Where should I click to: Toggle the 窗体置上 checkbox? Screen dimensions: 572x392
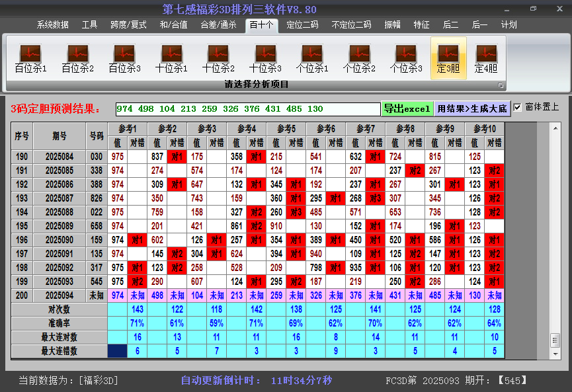(517, 107)
